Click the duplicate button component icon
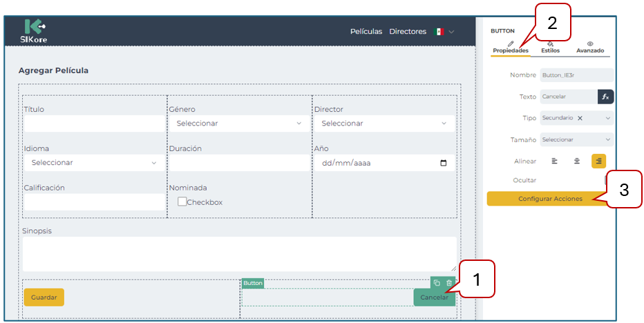Screen dimensions: 644x323 [x=437, y=283]
